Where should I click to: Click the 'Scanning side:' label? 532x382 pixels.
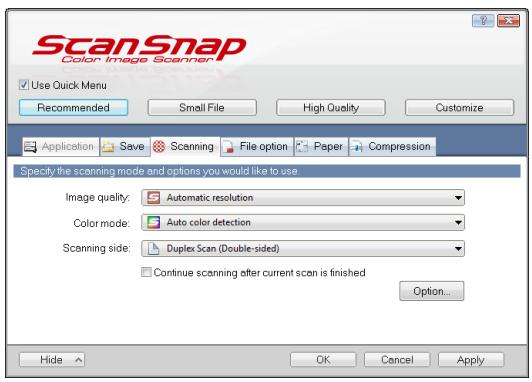[x=96, y=248]
